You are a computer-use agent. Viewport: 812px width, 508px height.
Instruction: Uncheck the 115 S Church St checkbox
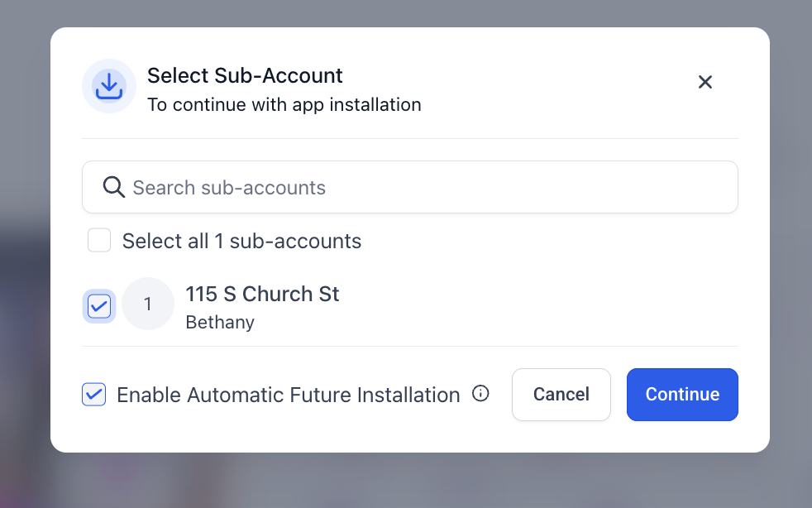tap(99, 306)
